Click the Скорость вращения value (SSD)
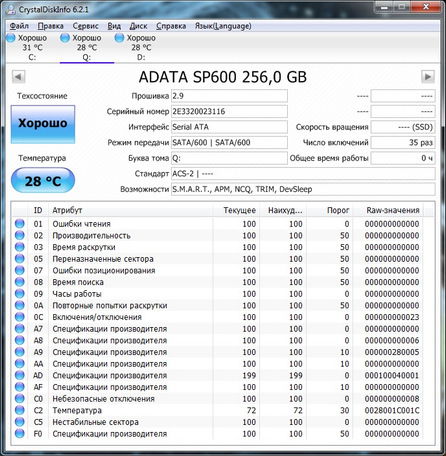446x456 pixels. point(403,127)
